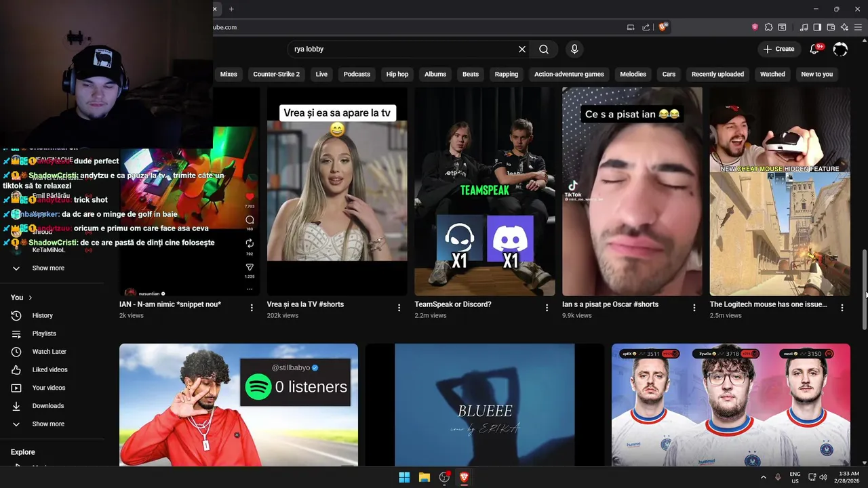Select the Albums filter chip
The image size is (868, 488).
click(x=435, y=74)
